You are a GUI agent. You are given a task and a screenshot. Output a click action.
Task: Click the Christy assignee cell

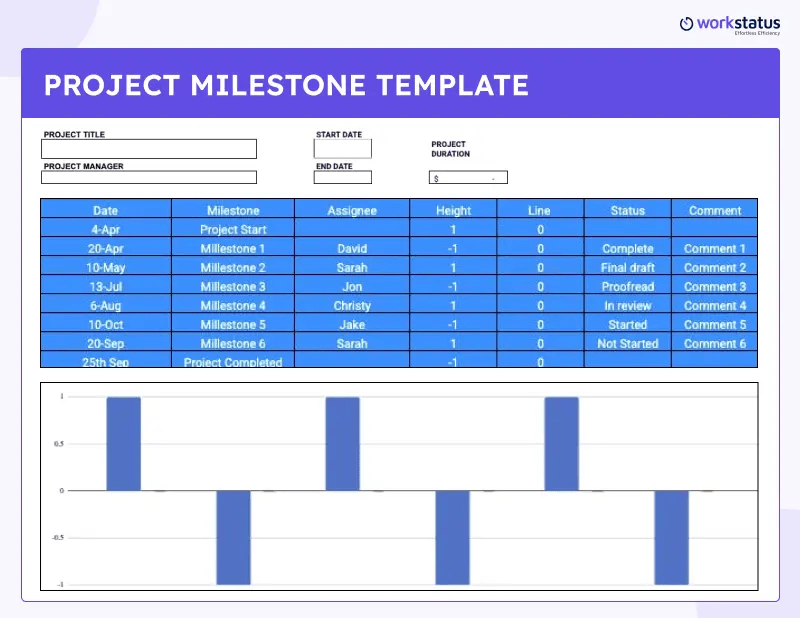[352, 305]
